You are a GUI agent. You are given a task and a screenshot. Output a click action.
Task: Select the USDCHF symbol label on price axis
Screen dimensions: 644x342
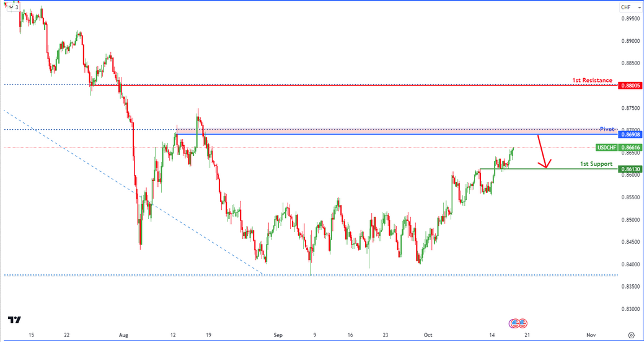[x=607, y=147]
